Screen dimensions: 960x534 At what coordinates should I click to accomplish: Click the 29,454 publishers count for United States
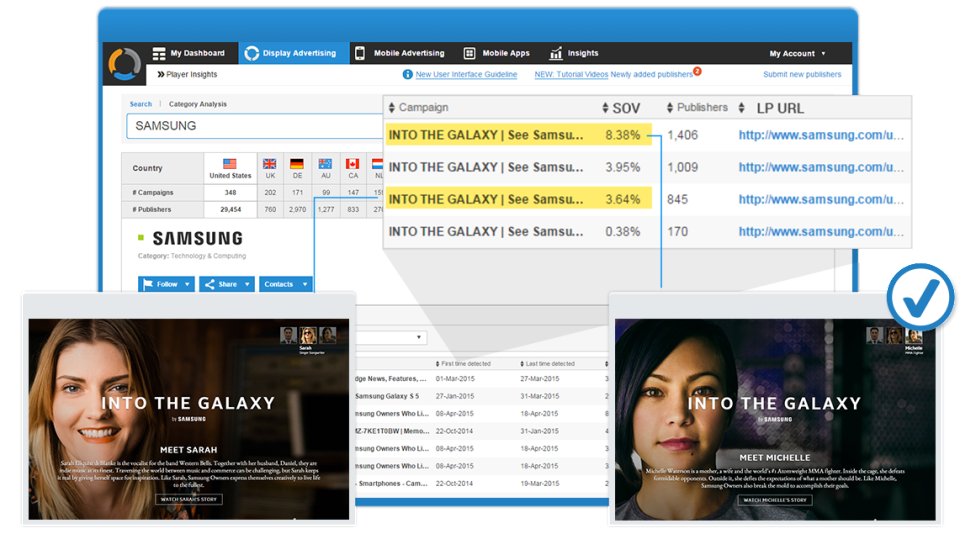pyautogui.click(x=230, y=209)
